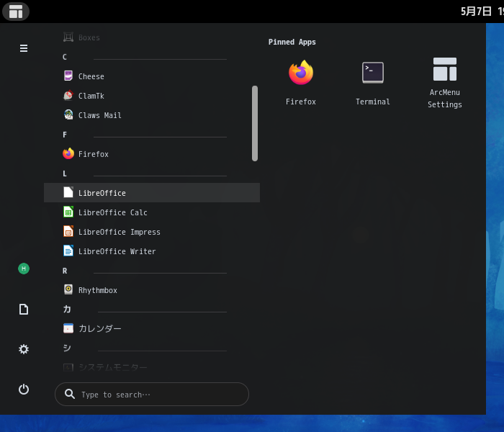Click the LibreOffice Calc spreadsheet icon
Image resolution: width=504 pixels, height=432 pixels.
(68, 212)
